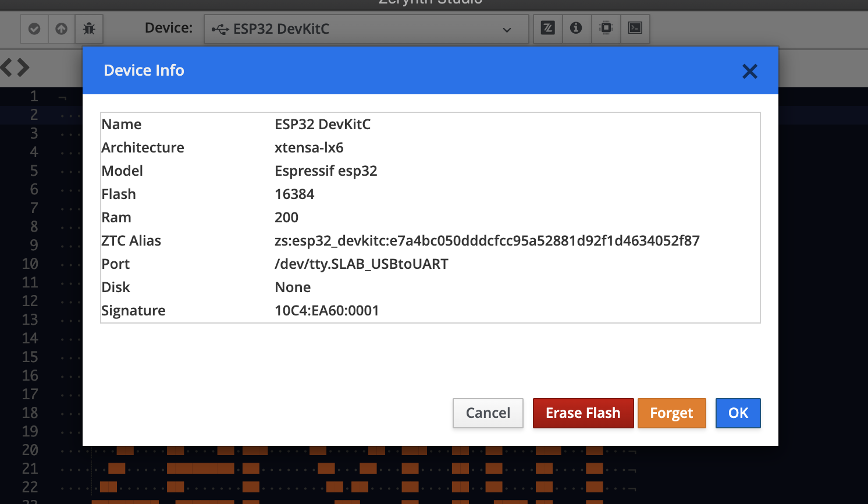Click the architecture value xtensa-lx6

tap(309, 148)
